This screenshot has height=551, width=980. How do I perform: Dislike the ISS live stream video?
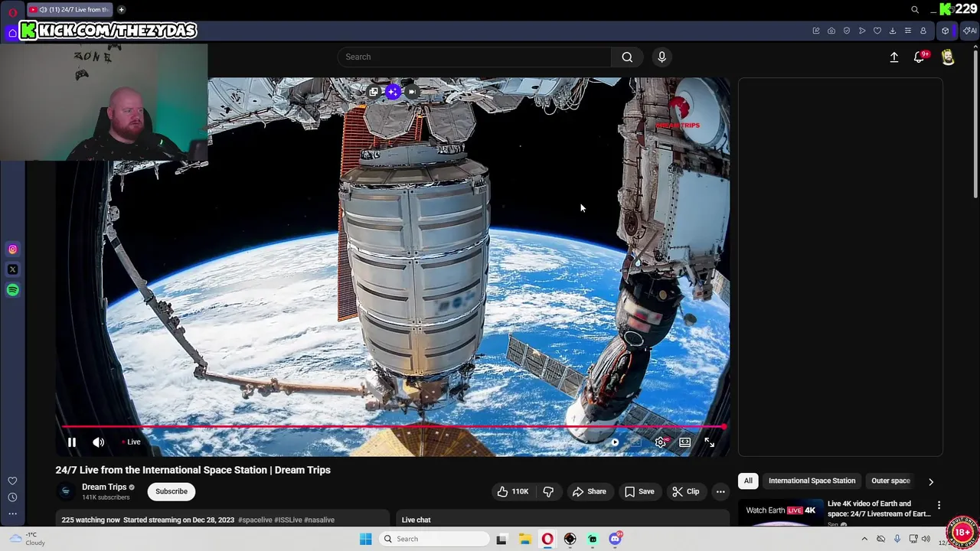(548, 491)
